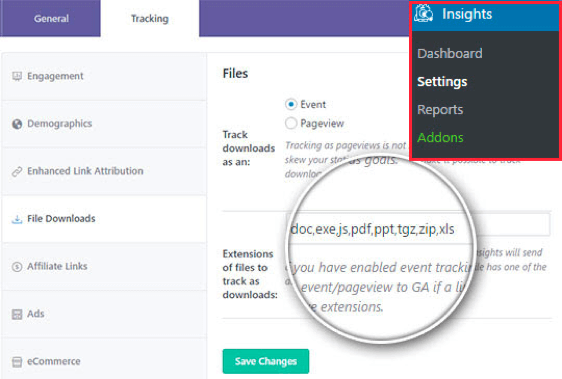Click the Enhanced Link Attribution chain icon
Image resolution: width=562 pixels, height=379 pixels.
point(17,172)
